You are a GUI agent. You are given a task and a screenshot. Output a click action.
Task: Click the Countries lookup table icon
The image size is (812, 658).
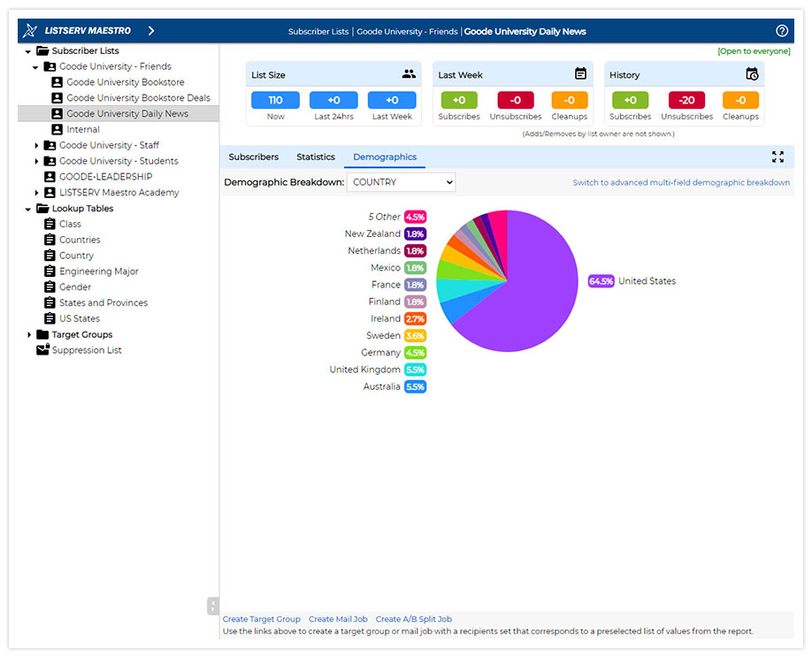coord(50,239)
